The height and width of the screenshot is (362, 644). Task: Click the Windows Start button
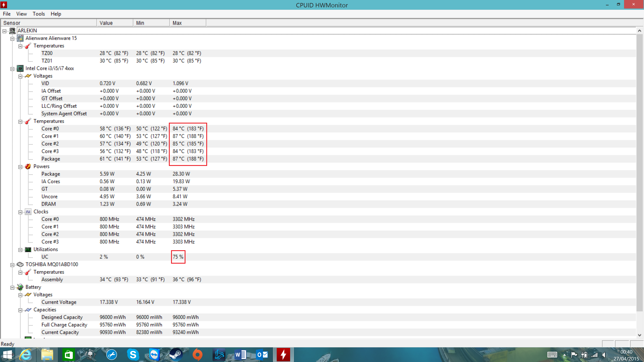[7, 354]
